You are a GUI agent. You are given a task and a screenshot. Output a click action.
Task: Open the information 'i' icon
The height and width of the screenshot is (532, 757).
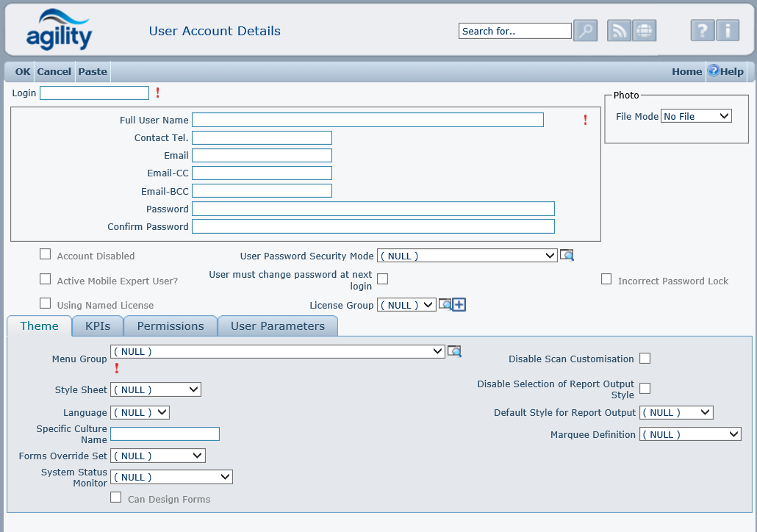728,31
